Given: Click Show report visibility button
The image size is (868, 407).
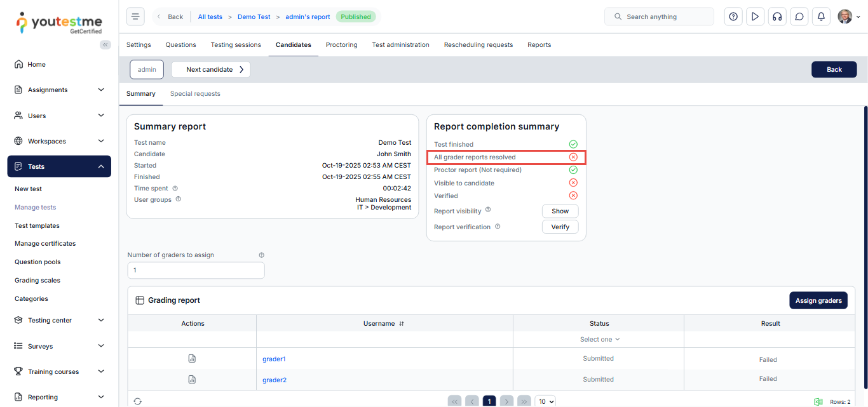Looking at the screenshot, I should [560, 211].
